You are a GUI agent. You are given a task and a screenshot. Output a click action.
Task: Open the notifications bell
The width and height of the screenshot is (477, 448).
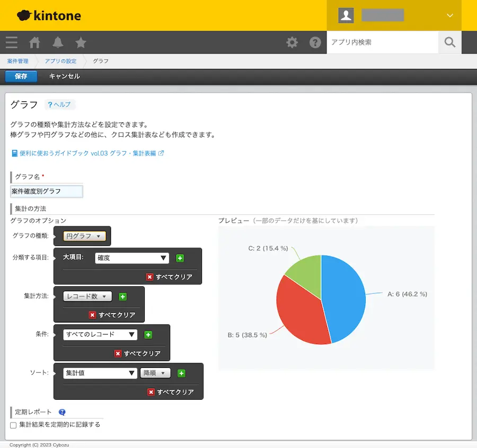(58, 42)
